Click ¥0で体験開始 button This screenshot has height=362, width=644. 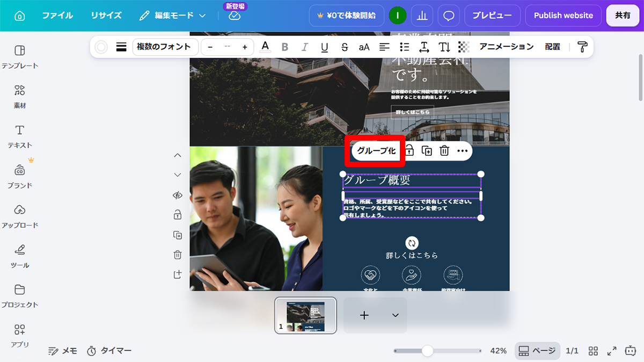(x=347, y=16)
